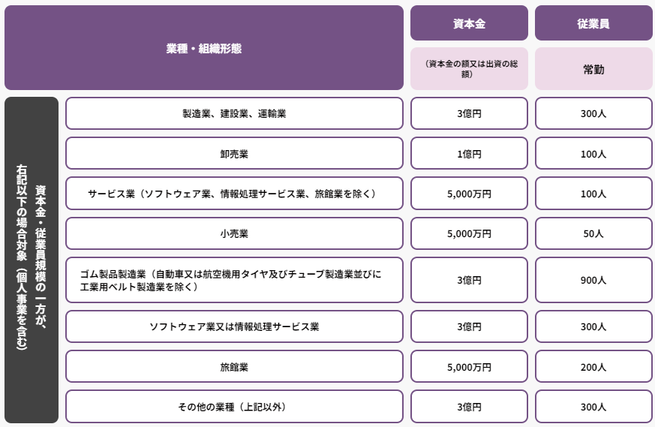Screen dimensions: 655x427
Task: Select the 旅館業 industry cell
Action: 234,367
